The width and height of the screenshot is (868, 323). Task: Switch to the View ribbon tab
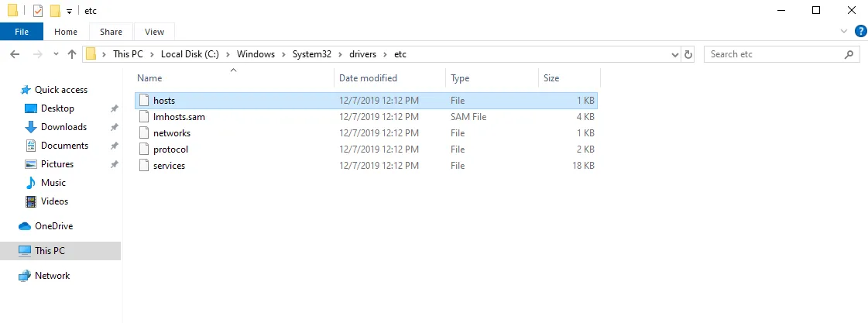pos(154,32)
